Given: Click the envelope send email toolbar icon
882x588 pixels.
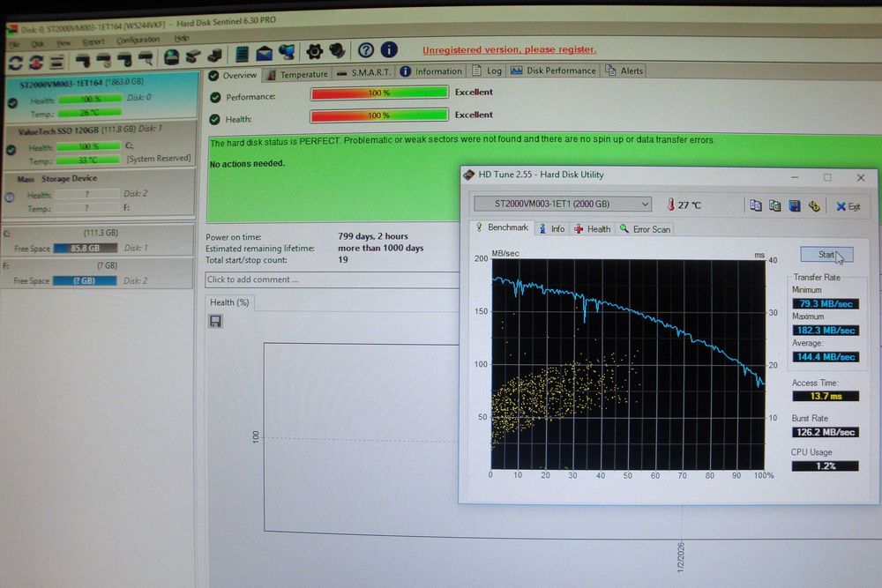Looking at the screenshot, I should point(264,54).
